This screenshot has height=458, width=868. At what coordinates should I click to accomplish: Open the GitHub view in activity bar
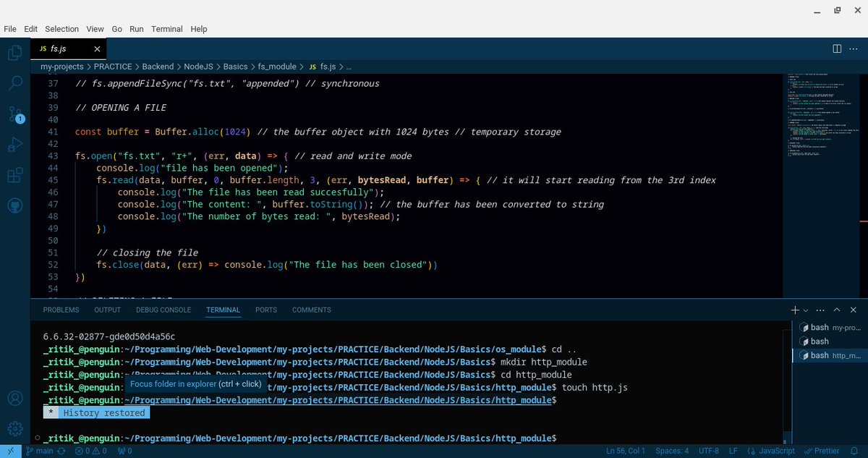click(x=14, y=205)
